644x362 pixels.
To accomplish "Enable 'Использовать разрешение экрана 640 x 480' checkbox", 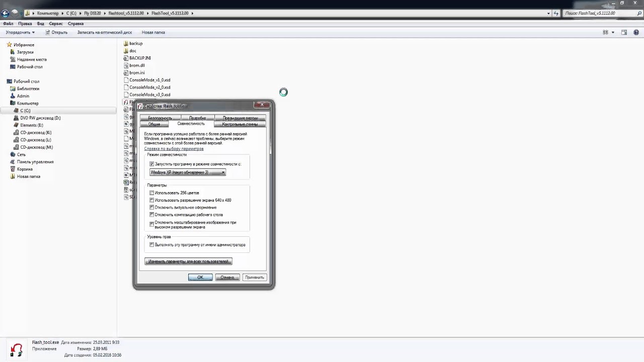I will point(151,200).
